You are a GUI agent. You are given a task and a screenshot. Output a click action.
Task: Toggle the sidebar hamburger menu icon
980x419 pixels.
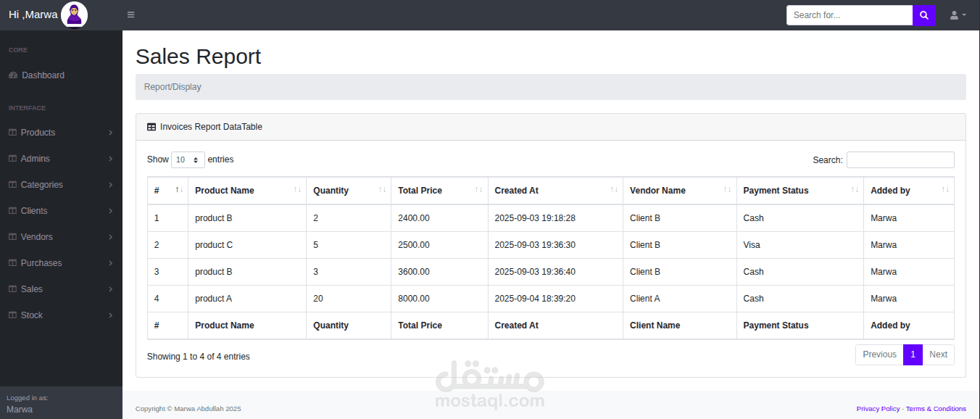pyautogui.click(x=130, y=14)
